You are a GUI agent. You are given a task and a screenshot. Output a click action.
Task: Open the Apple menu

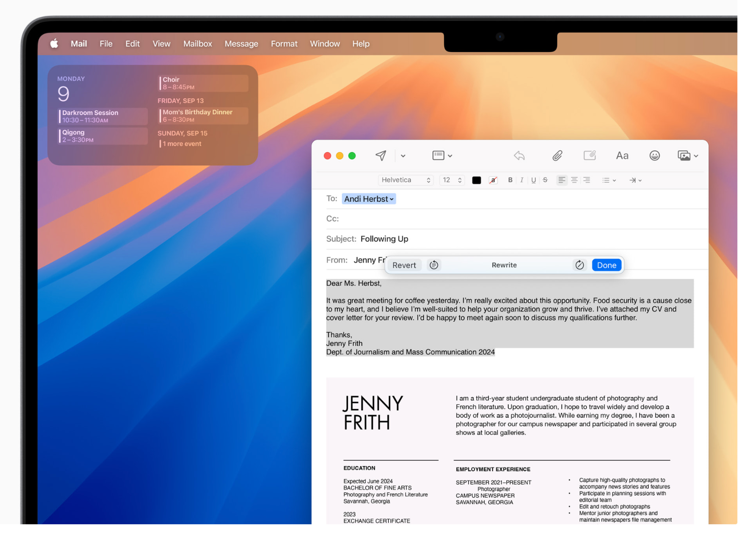coord(54,43)
